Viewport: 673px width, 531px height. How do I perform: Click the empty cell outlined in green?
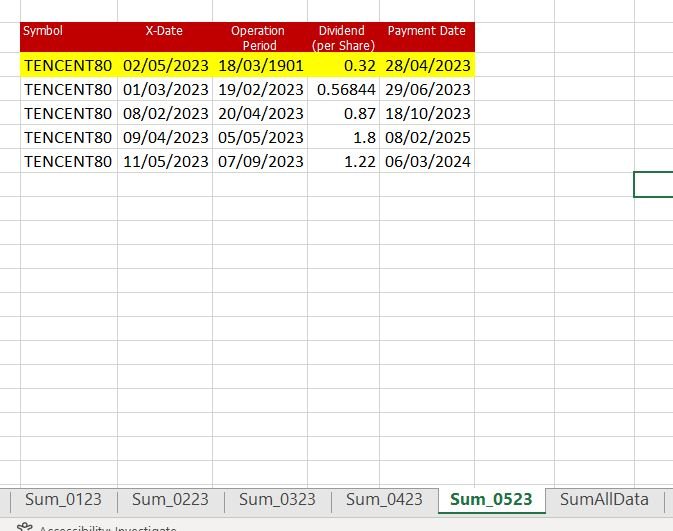[x=653, y=185]
